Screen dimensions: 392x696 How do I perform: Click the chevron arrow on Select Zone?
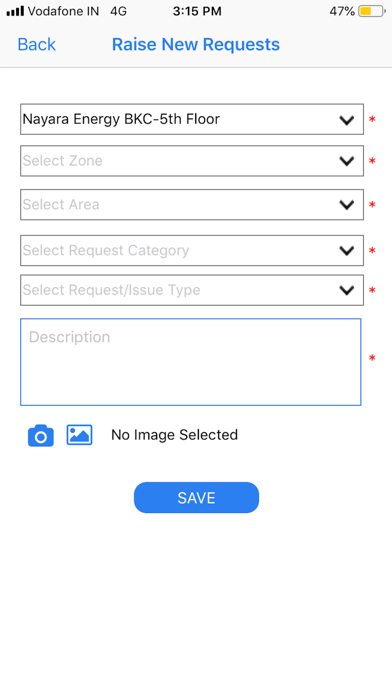pos(346,161)
